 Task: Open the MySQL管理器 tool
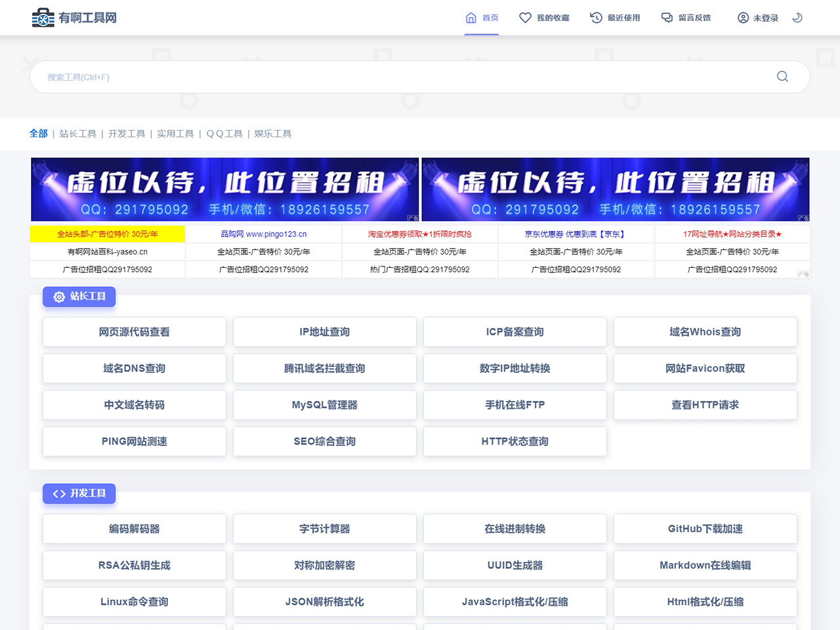coord(325,405)
